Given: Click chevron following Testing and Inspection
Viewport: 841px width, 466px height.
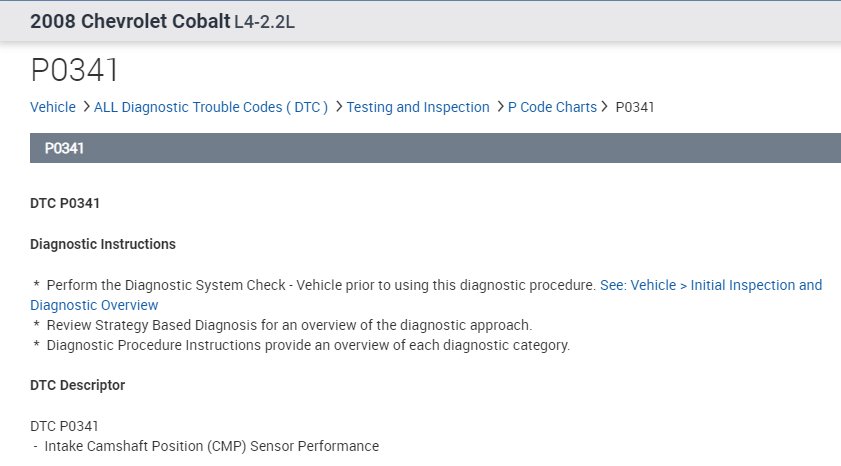Looking at the screenshot, I should point(500,107).
